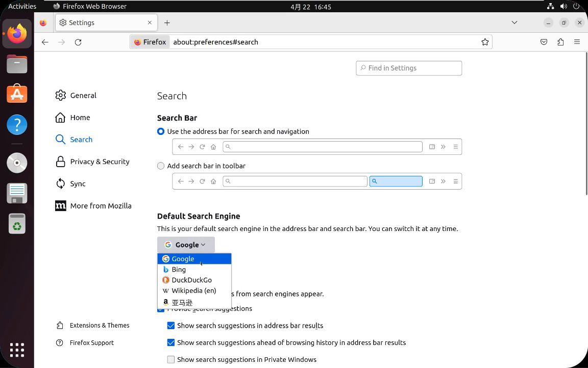Open Extensions & Themes page

pos(99,325)
